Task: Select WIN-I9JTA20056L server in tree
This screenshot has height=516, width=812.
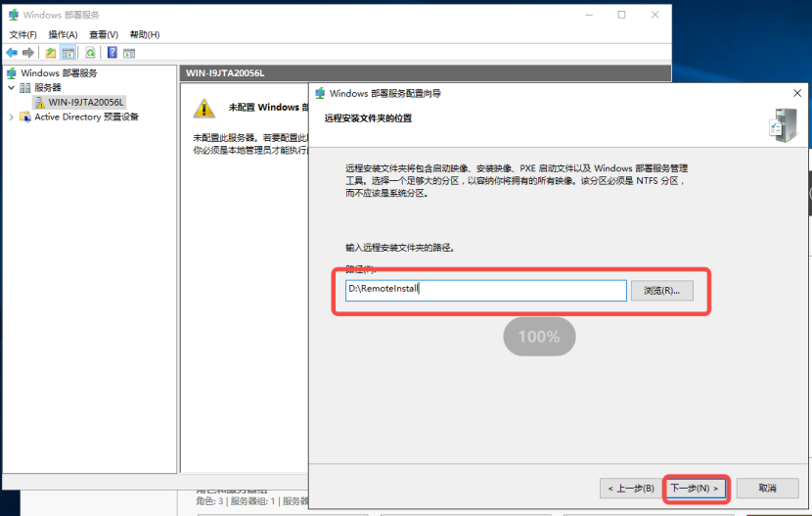Action: pos(86,103)
